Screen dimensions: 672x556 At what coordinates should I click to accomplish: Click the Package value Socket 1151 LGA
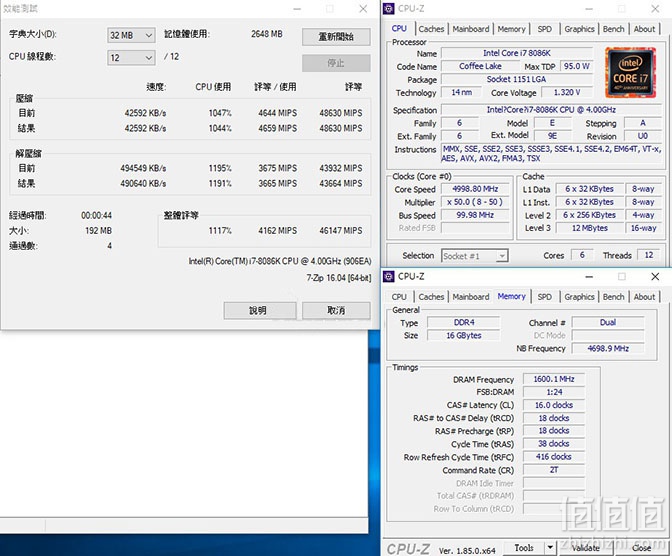[x=517, y=79]
